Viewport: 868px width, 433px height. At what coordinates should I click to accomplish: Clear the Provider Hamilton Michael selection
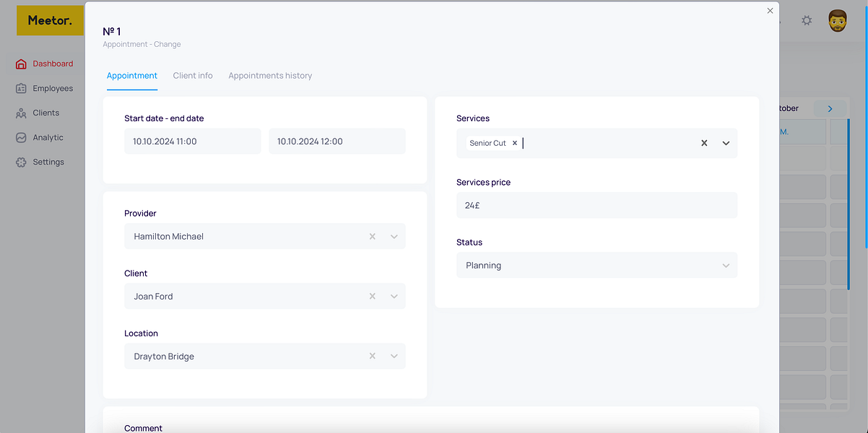click(373, 236)
